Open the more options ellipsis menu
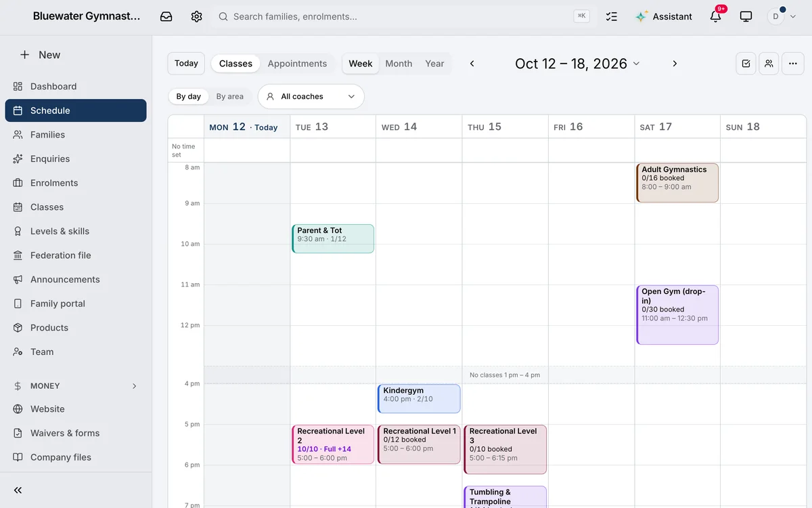Screen dimensions: 812x508 point(793,64)
